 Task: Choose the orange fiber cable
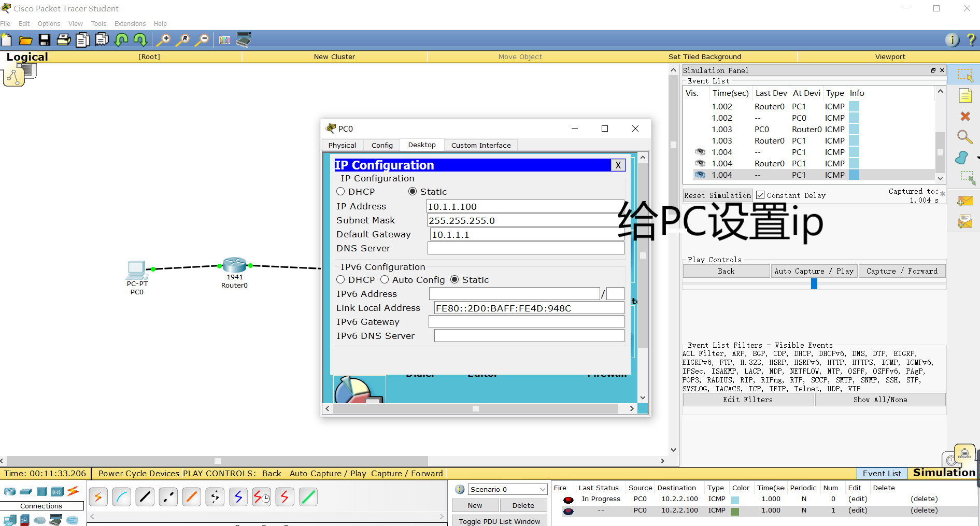point(191,497)
